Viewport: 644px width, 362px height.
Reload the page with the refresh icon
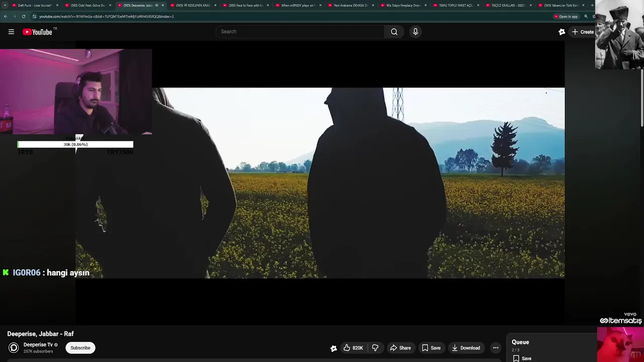[23, 17]
